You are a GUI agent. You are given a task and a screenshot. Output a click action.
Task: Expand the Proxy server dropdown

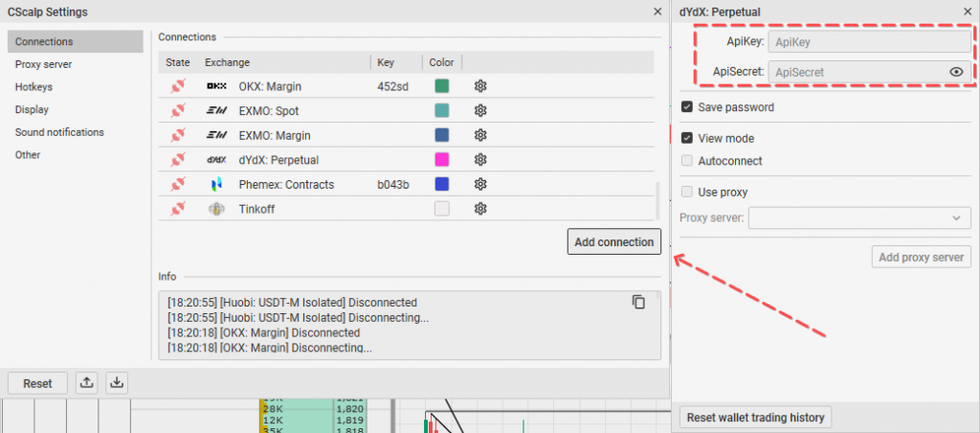coord(860,217)
